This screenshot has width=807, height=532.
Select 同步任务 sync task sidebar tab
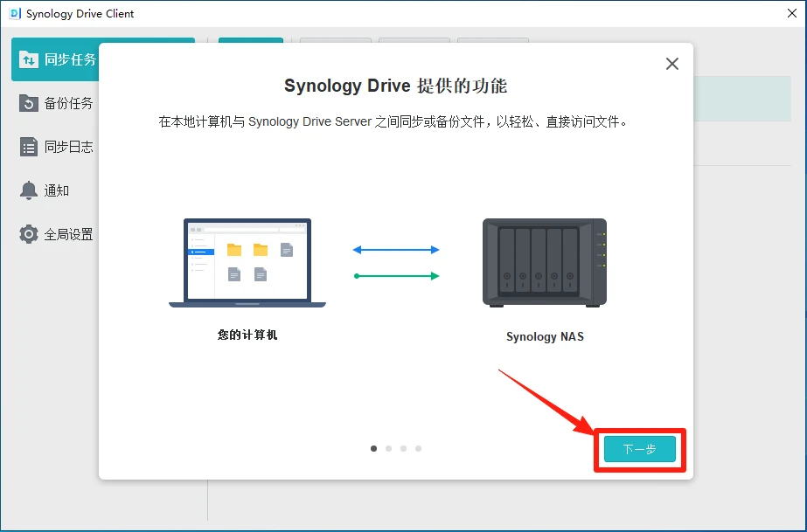point(56,59)
